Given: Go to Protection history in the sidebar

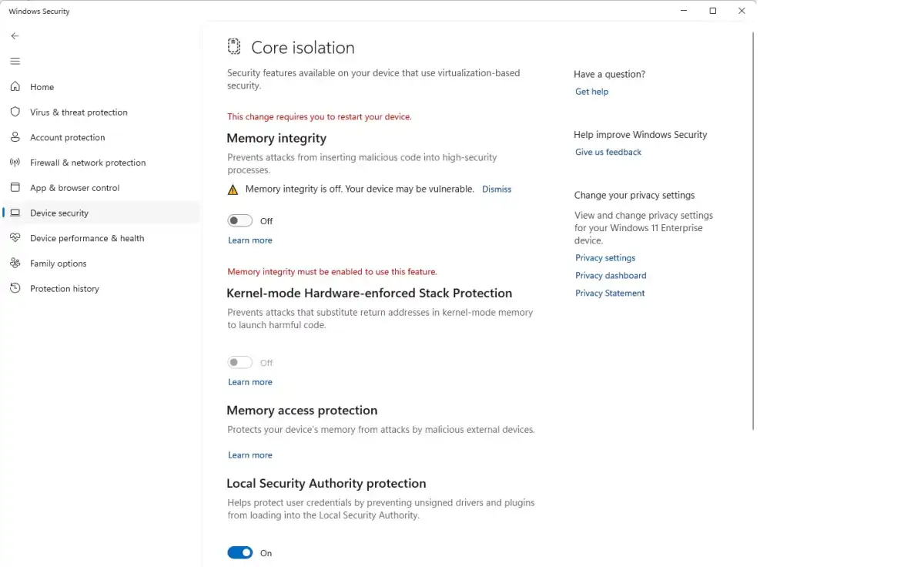Looking at the screenshot, I should pos(65,289).
